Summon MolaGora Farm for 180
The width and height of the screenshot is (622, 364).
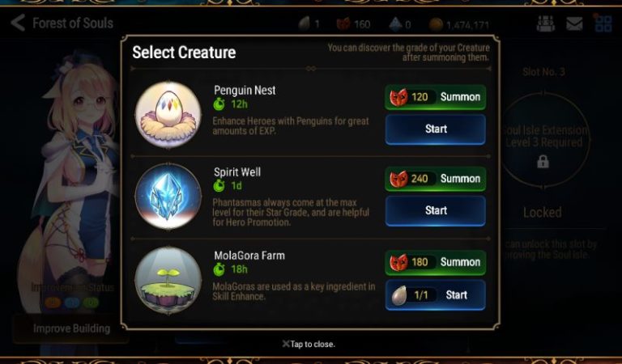435,262
